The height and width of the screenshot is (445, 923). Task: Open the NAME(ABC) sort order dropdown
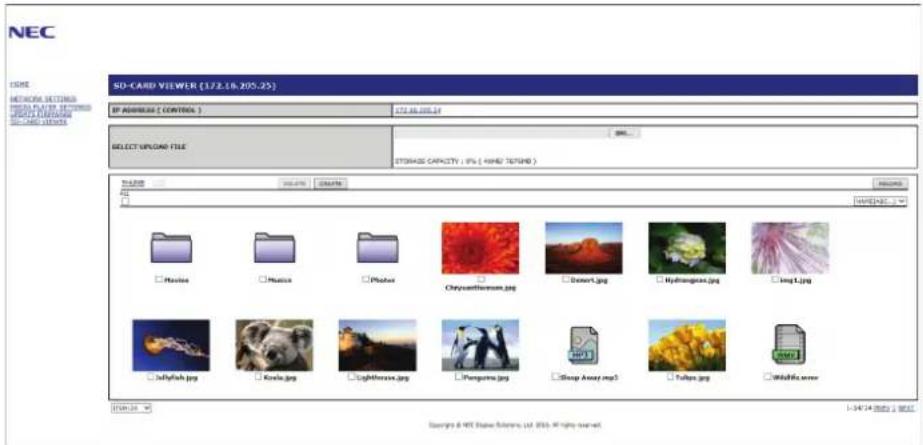click(880, 201)
